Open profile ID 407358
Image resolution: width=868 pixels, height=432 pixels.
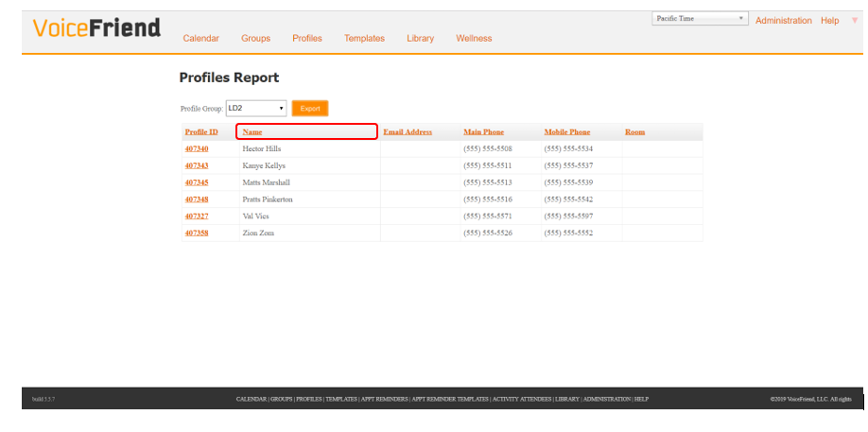pos(197,233)
